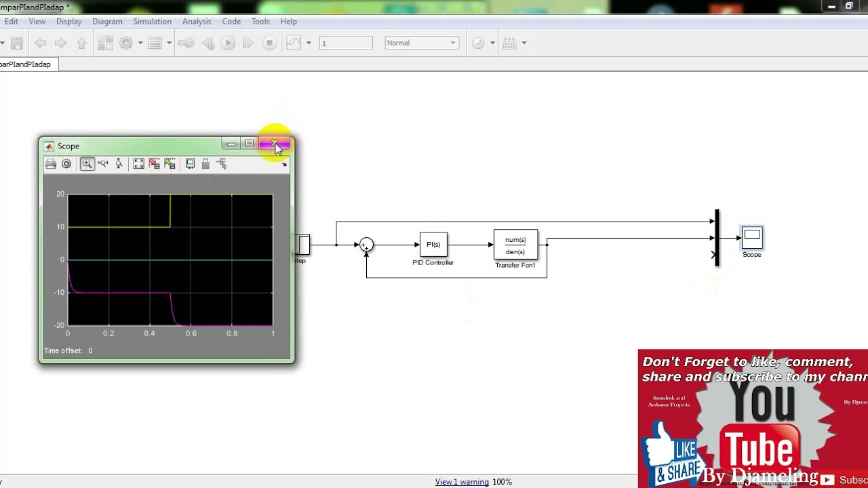The height and width of the screenshot is (488, 868).
Task: Toggle Scope lock axes selection icon
Action: pyautogui.click(x=205, y=163)
